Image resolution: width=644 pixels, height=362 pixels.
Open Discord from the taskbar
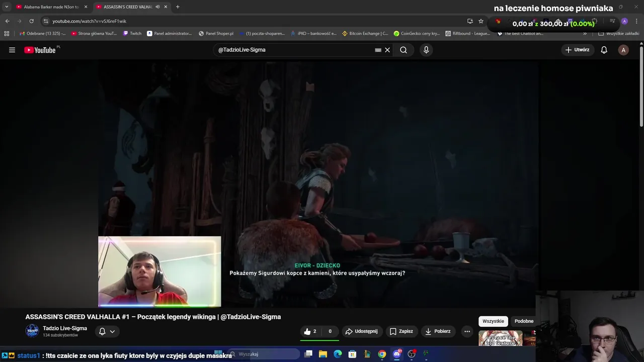[397, 354]
